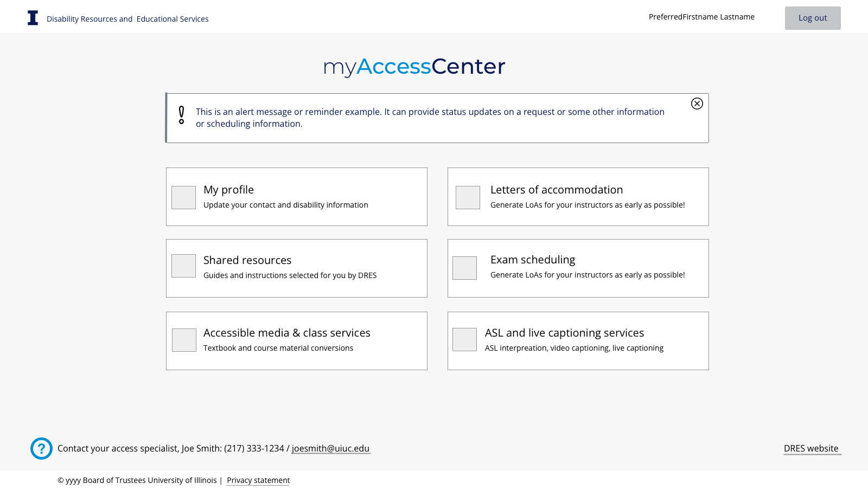
Task: Click Disability Resources and Educational Services header
Action: point(127,19)
